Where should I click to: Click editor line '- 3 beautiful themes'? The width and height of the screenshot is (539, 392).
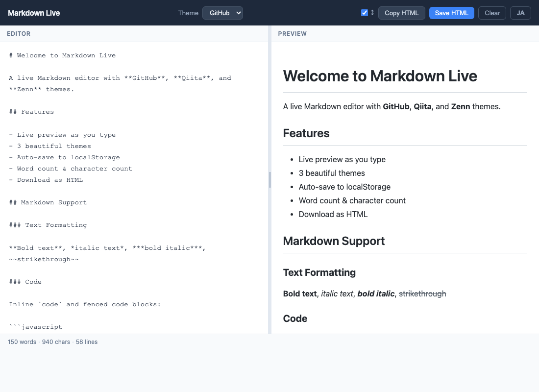pos(50,146)
